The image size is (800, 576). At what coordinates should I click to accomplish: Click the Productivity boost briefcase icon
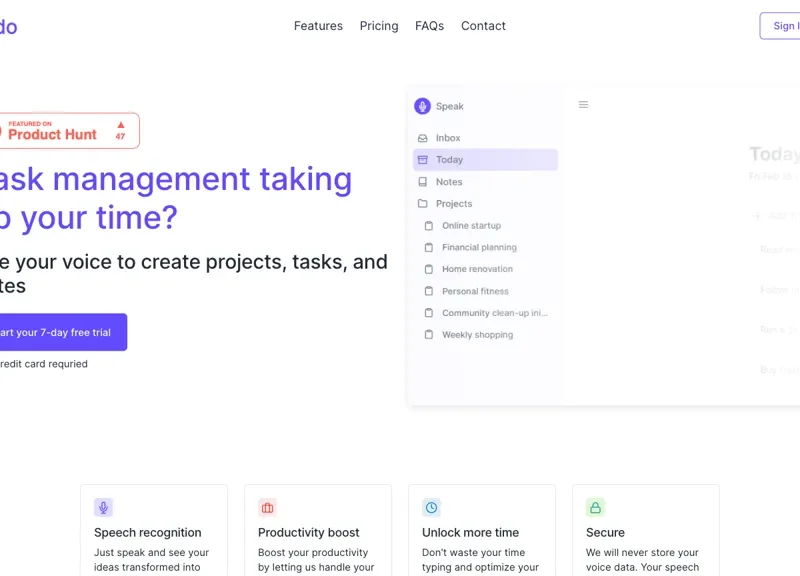[267, 507]
